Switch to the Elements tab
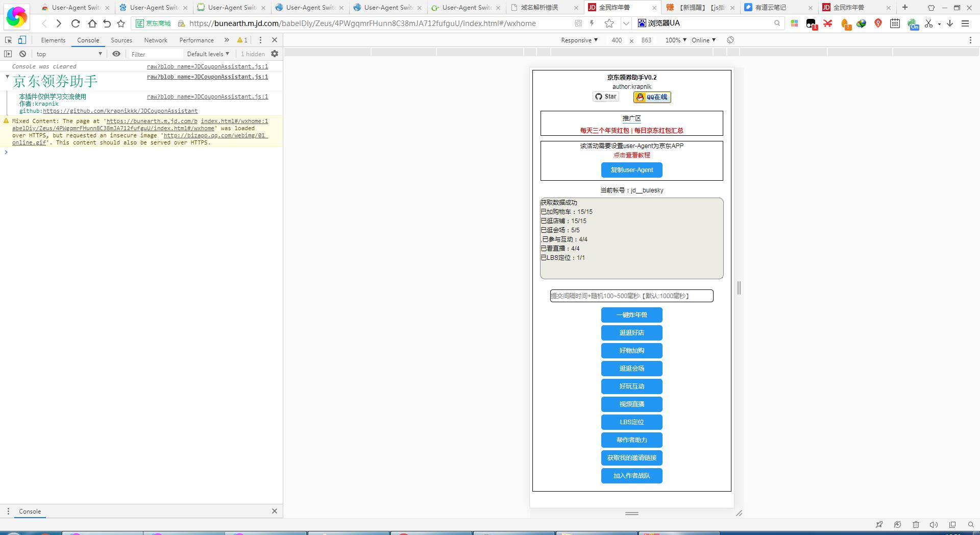 coord(53,40)
